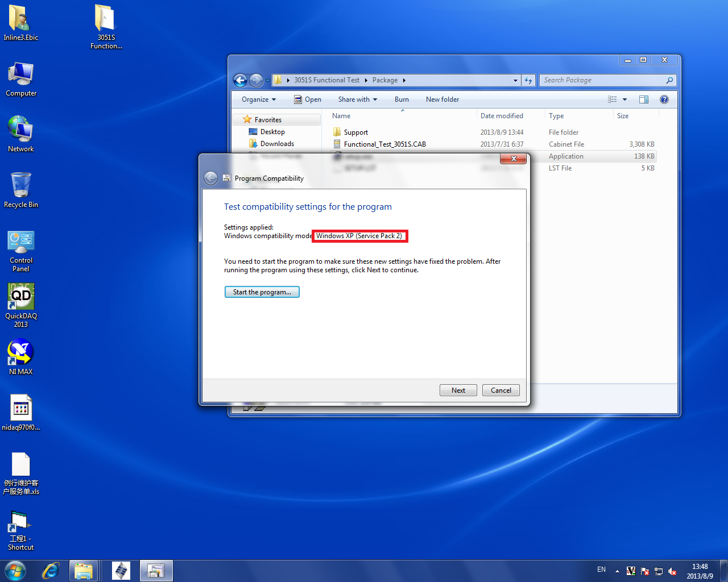Change the view icon button

(613, 99)
